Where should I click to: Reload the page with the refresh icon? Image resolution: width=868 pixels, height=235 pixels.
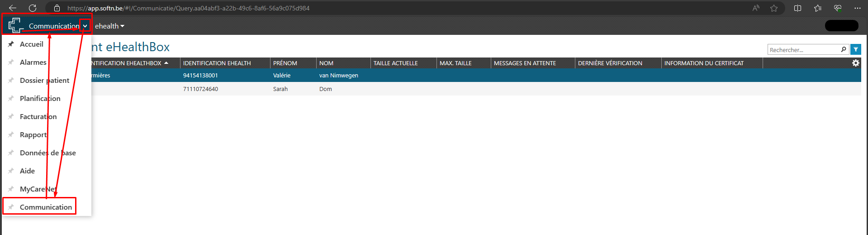tap(33, 8)
